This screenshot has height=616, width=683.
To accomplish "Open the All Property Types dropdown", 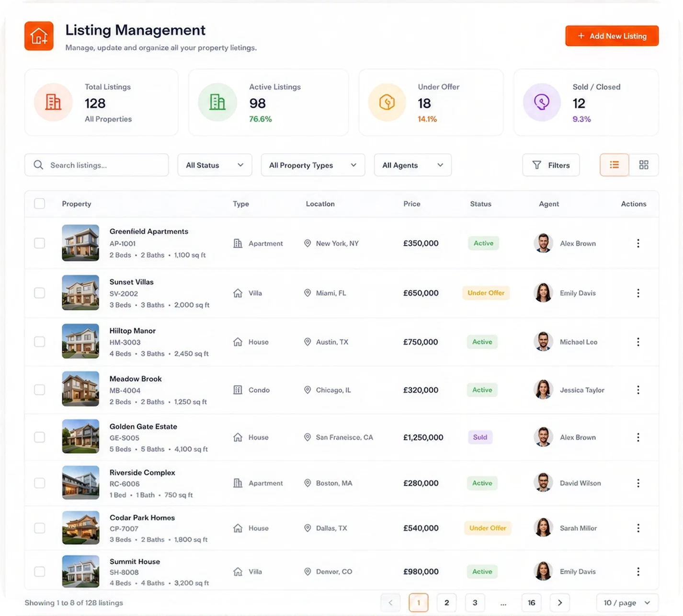I will pos(313,165).
